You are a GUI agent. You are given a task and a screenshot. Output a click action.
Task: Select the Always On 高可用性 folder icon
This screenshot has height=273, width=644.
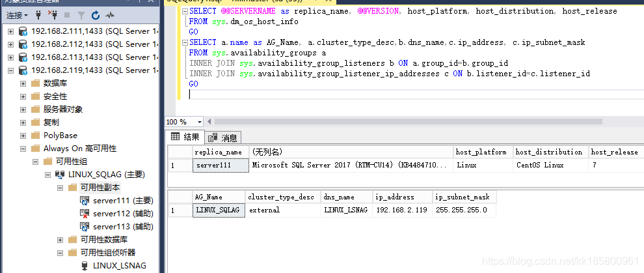[x=35, y=149]
